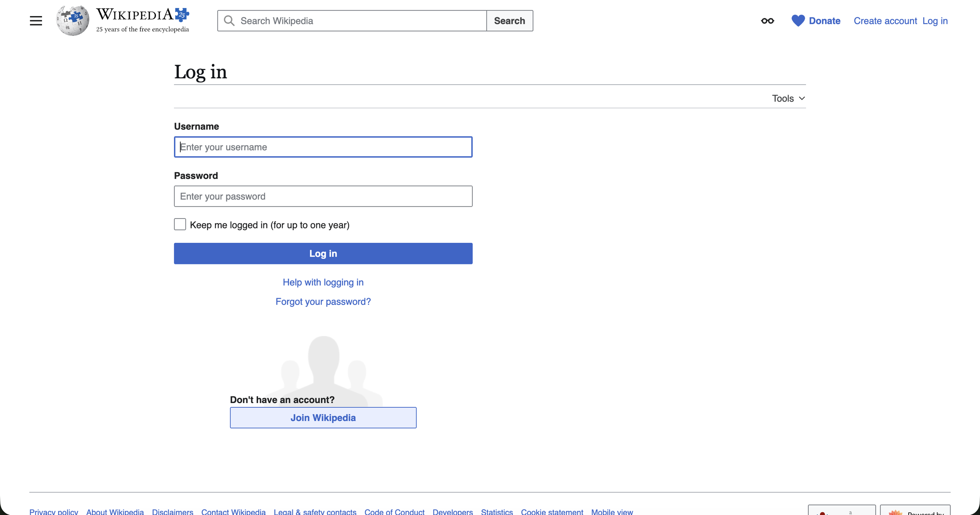Open the Privacy policy footer link
The image size is (980, 515).
click(x=54, y=511)
